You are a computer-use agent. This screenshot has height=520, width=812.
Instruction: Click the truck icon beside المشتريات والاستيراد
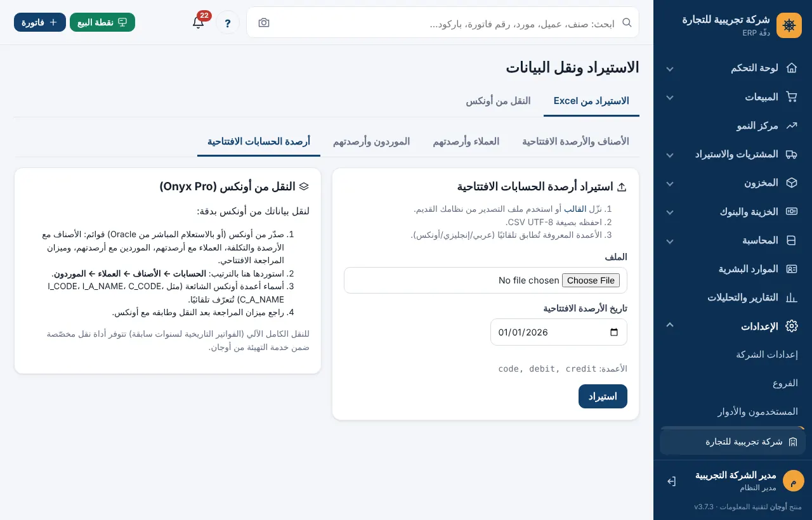[791, 154]
